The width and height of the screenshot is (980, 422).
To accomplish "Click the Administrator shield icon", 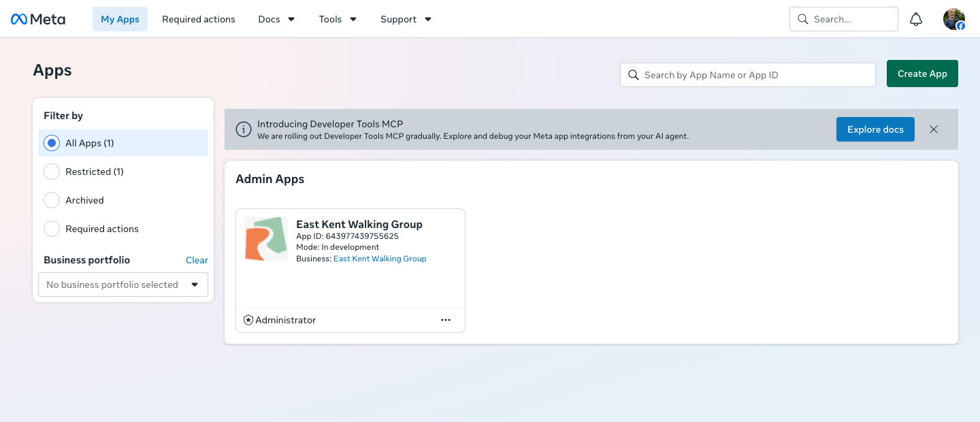I will click(x=248, y=320).
